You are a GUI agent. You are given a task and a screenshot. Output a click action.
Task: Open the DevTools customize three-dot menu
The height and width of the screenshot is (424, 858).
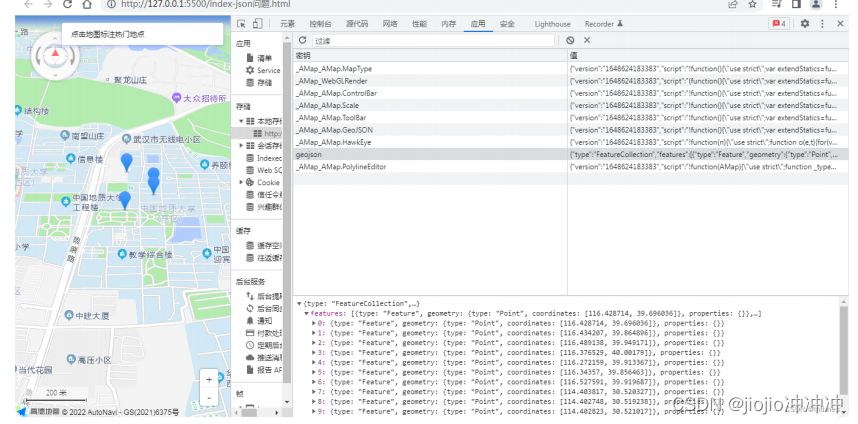pyautogui.click(x=822, y=24)
